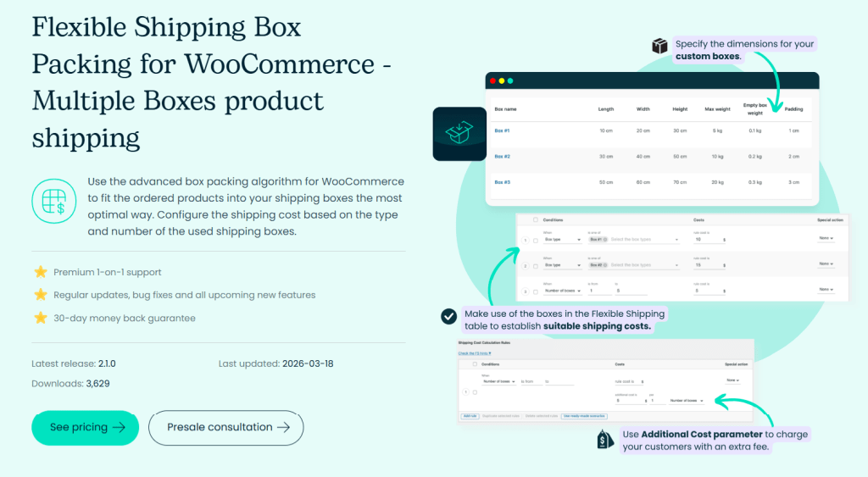Open box types selector containing Box #2
The width and height of the screenshot is (868, 477).
coord(634,265)
